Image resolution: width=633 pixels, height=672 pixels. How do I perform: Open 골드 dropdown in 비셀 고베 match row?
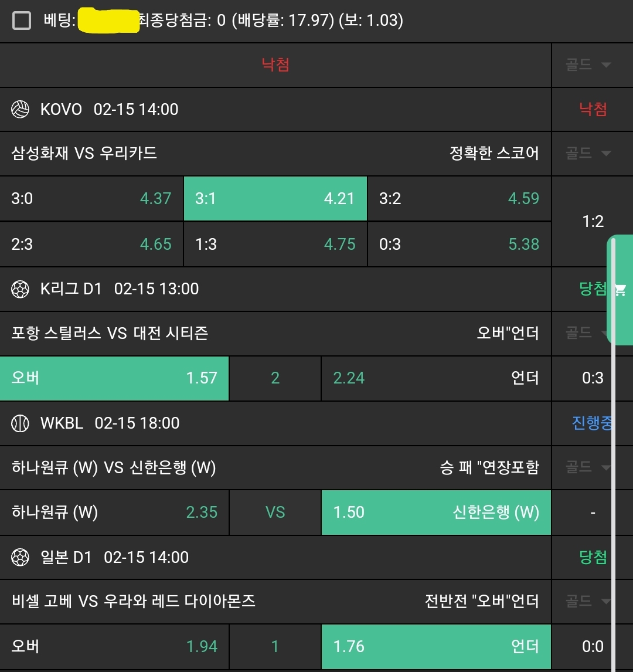pyautogui.click(x=588, y=602)
